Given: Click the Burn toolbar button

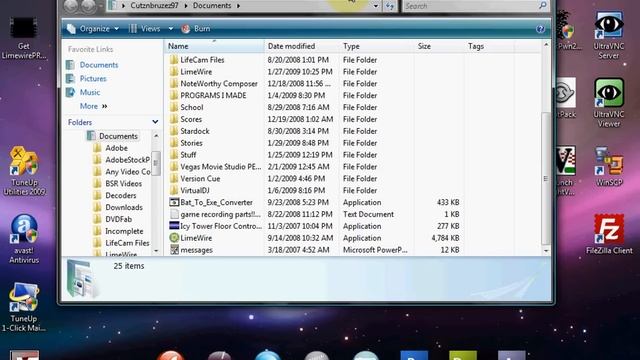Looking at the screenshot, I should pyautogui.click(x=196, y=29).
